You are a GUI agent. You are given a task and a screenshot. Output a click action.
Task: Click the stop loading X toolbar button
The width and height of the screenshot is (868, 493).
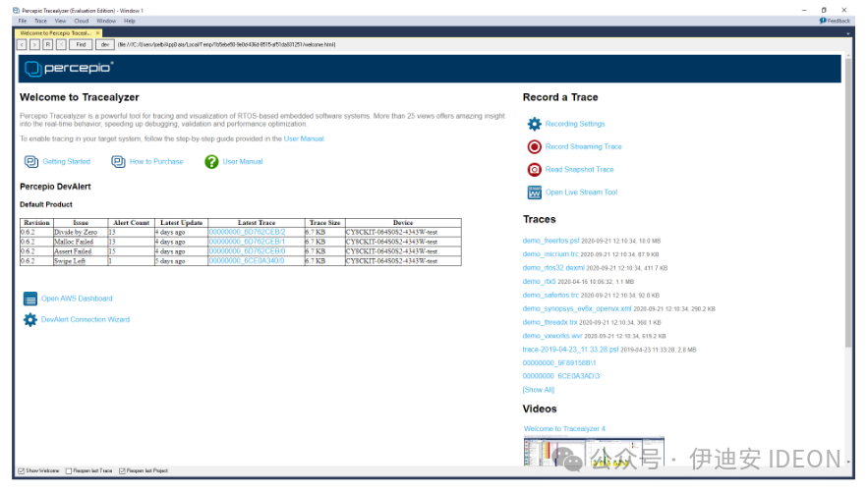[x=61, y=44]
